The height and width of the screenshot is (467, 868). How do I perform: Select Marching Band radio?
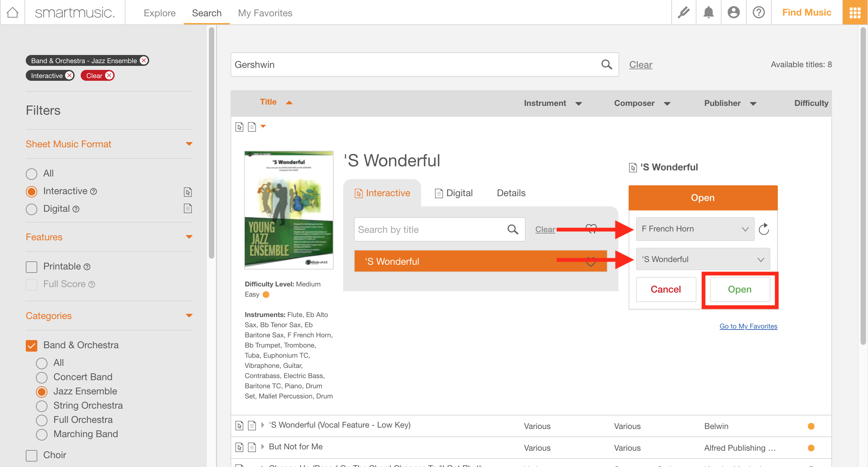coord(42,434)
